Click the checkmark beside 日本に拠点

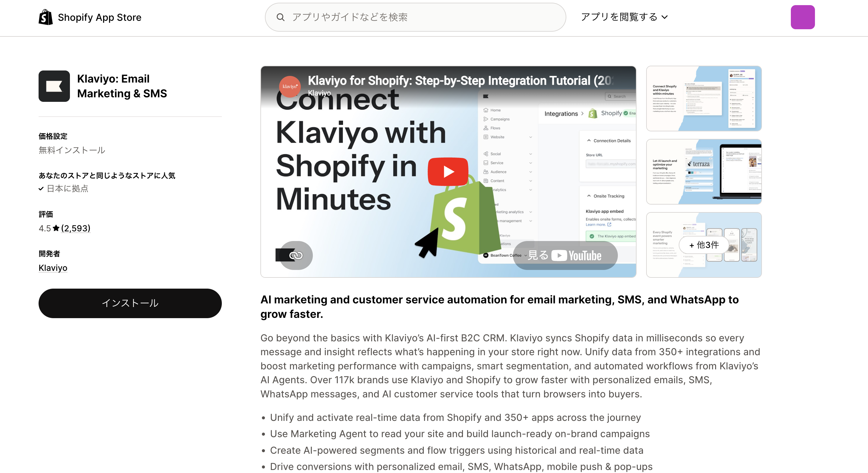(41, 189)
